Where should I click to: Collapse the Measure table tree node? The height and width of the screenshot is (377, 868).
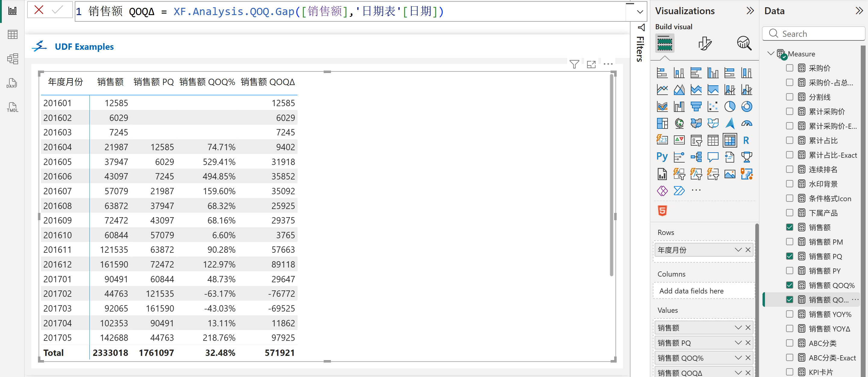point(770,54)
